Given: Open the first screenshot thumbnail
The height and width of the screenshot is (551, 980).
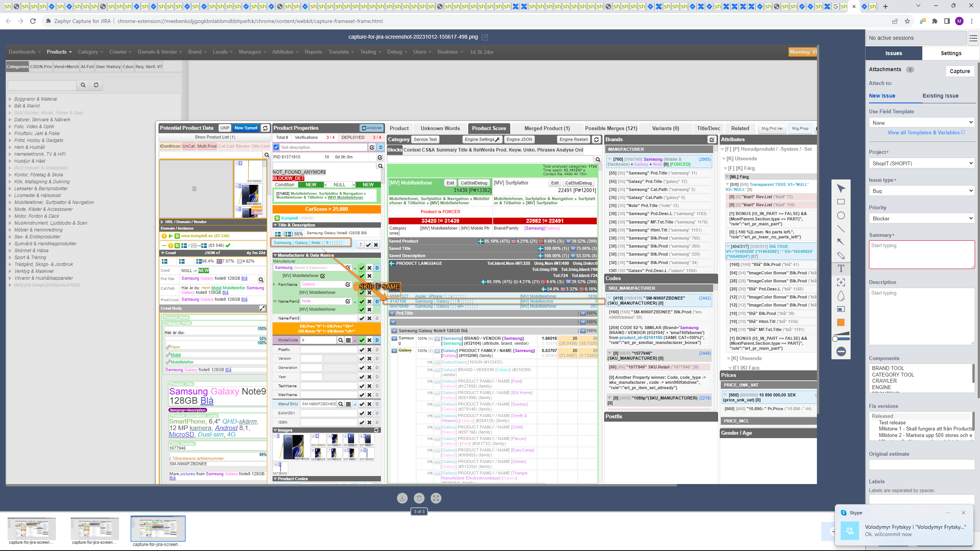Looking at the screenshot, I should (x=31, y=528).
